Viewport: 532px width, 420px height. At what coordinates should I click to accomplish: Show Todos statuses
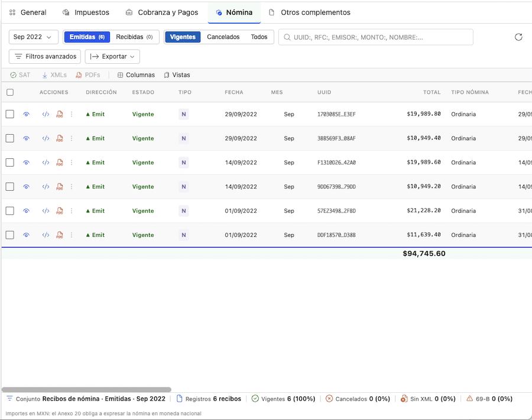[259, 37]
